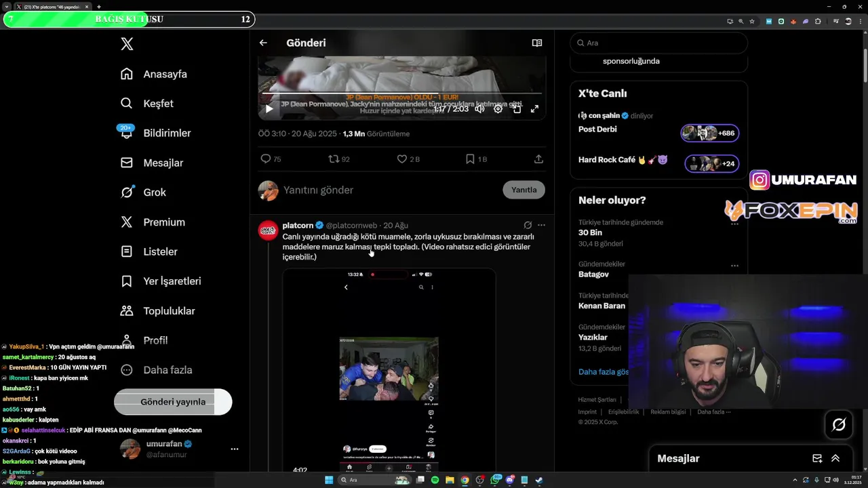Click Daha fazla göster link
Image resolution: width=868 pixels, height=488 pixels.
tap(604, 372)
